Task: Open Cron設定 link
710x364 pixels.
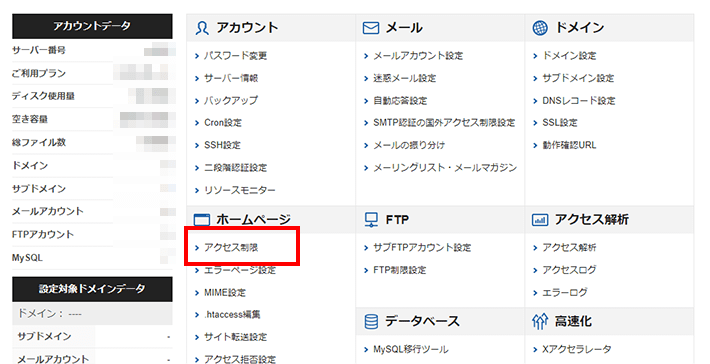Action: (223, 123)
